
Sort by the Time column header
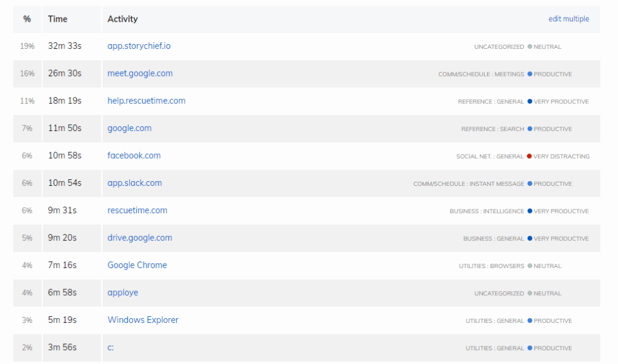pos(57,19)
